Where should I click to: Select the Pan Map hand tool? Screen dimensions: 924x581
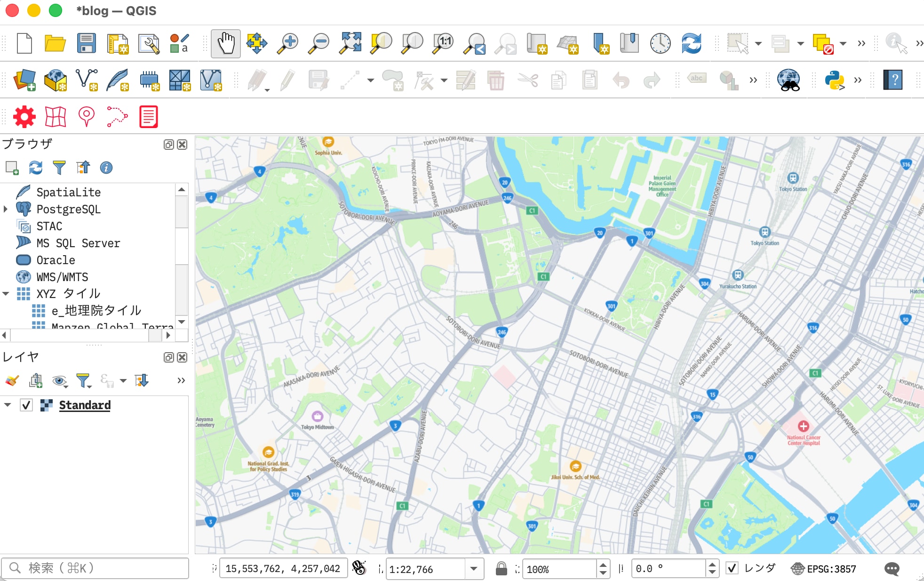click(226, 43)
